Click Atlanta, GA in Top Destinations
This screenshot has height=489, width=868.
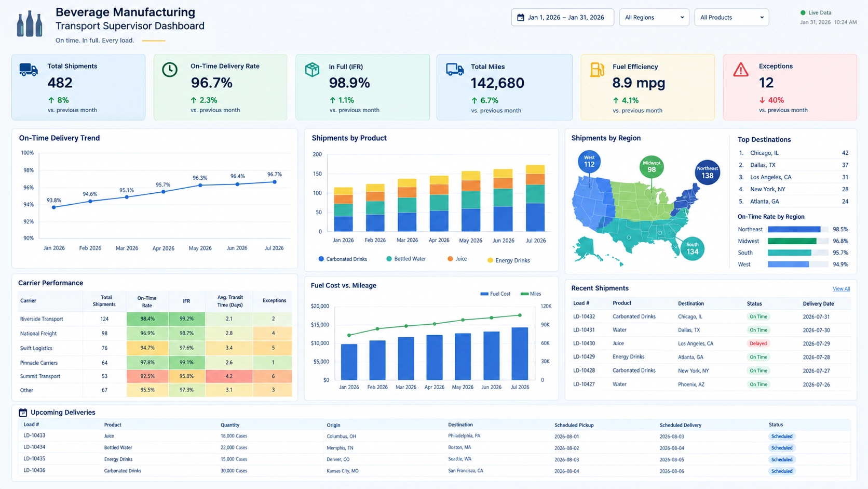[764, 202]
